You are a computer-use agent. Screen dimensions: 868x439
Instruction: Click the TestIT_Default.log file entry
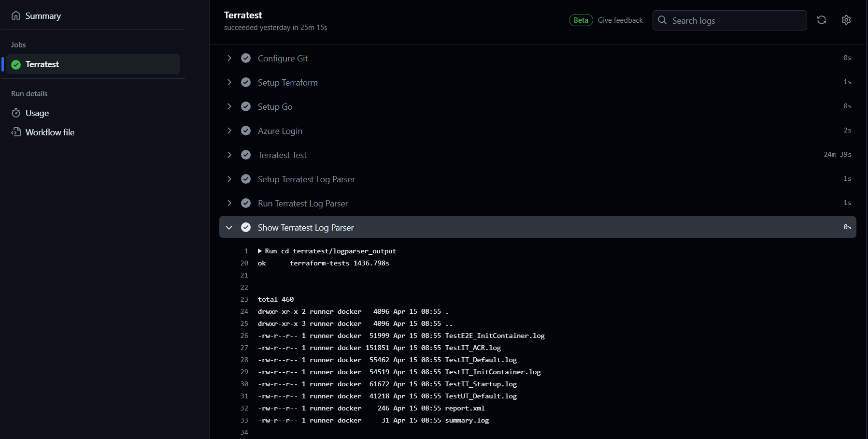pos(481,360)
